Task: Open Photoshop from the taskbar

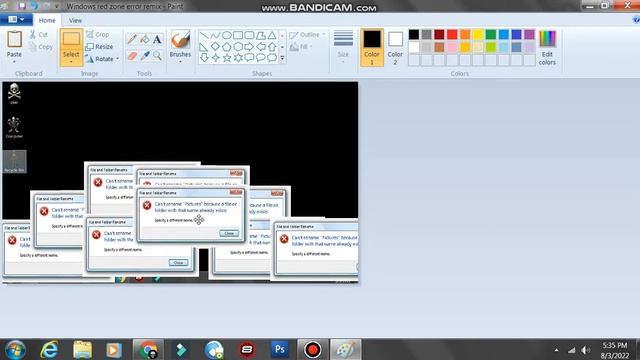Action: point(280,349)
